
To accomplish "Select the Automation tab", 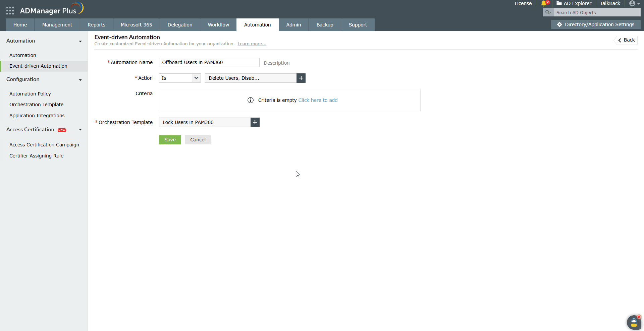I will click(x=258, y=25).
